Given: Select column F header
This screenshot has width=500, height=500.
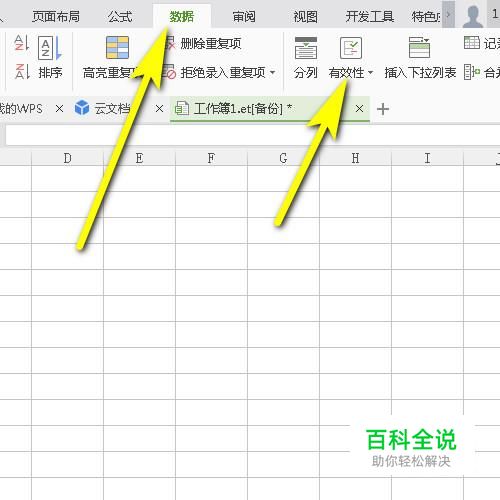Looking at the screenshot, I should pos(211,158).
